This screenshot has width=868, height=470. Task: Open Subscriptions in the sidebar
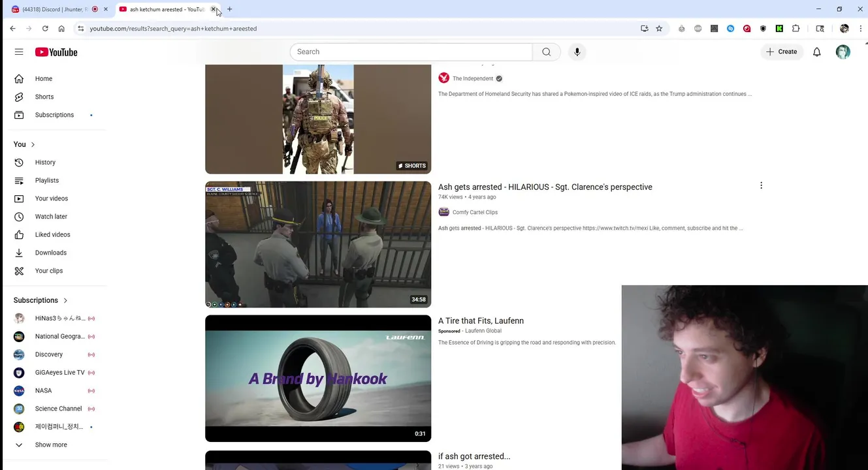(56, 115)
